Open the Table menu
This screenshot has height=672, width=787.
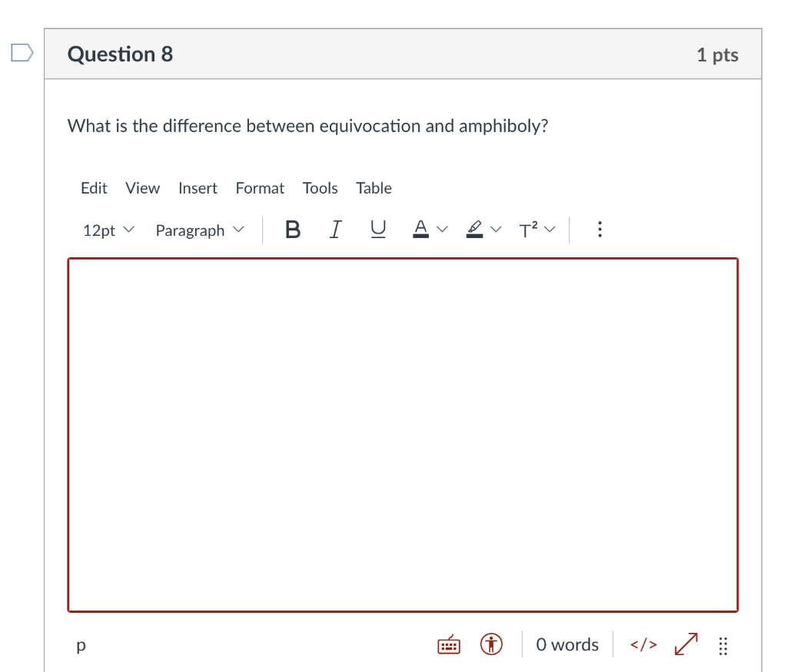pyautogui.click(x=374, y=187)
